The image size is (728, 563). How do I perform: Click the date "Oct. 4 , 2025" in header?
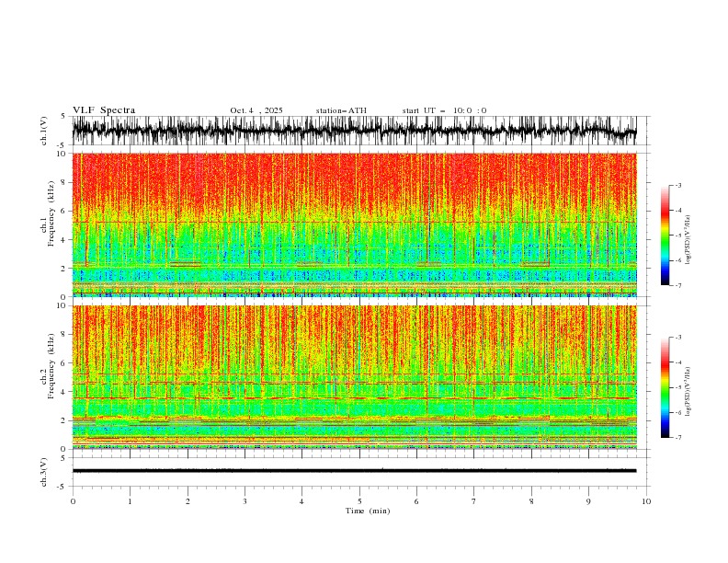[x=256, y=110]
